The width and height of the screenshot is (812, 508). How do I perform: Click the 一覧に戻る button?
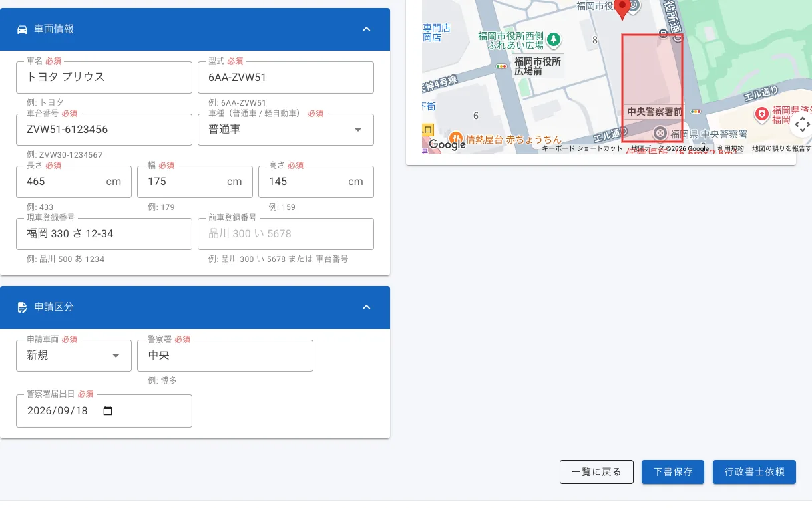[x=596, y=472]
